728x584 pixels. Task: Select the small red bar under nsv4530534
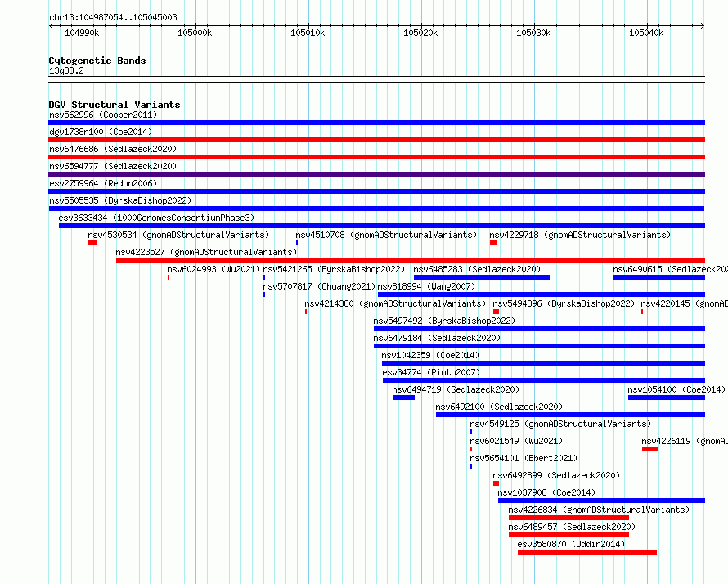click(x=93, y=243)
